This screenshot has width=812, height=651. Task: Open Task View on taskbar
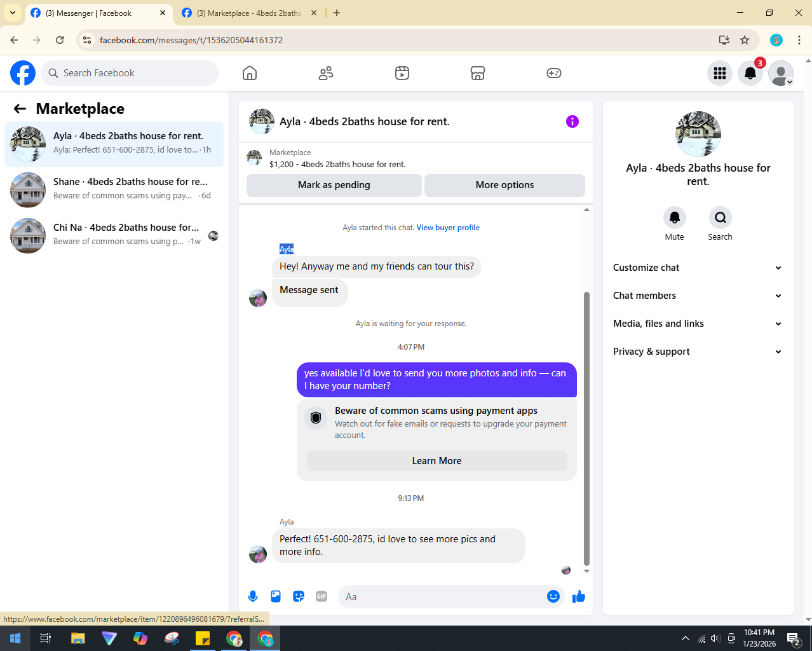[x=46, y=638]
